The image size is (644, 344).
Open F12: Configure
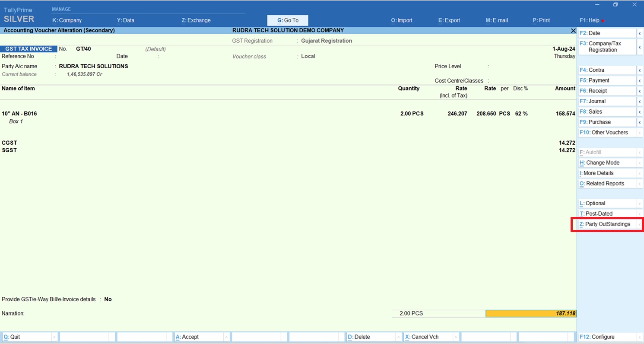[x=607, y=337]
